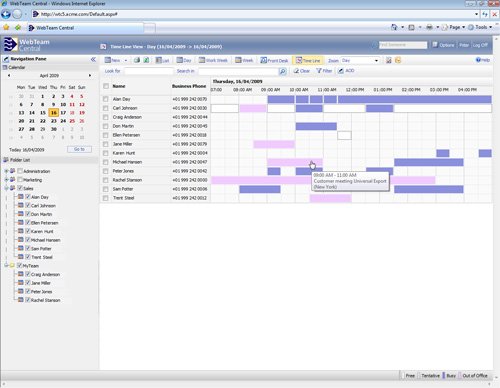The height and width of the screenshot is (388, 500).
Task: Switch to Work Week view
Action: pyautogui.click(x=213, y=60)
